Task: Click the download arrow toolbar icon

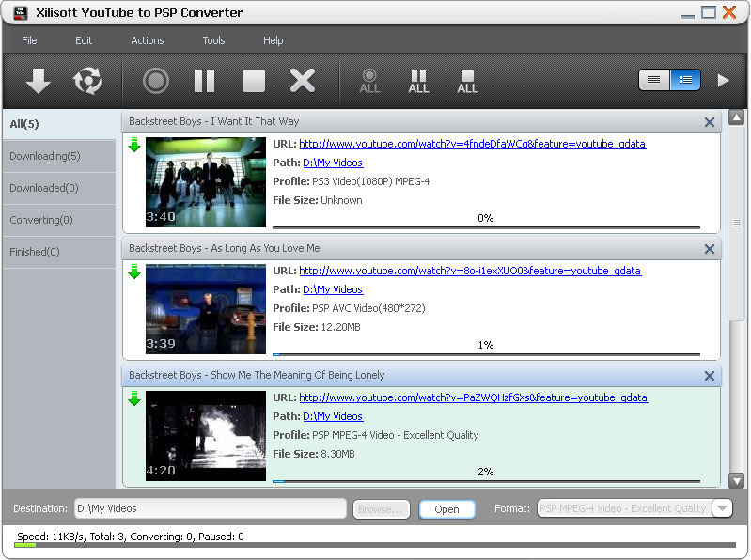Action: 38,81
